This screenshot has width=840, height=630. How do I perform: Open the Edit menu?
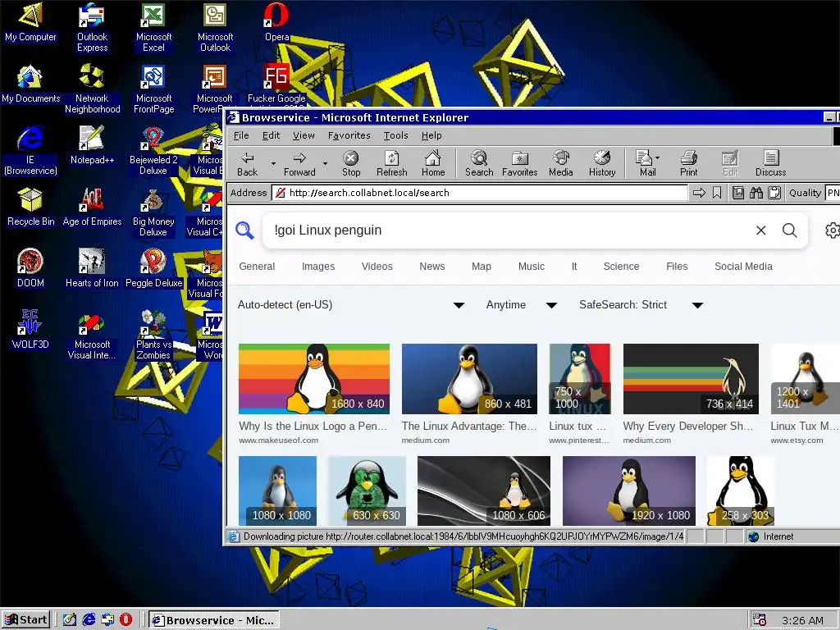click(271, 135)
